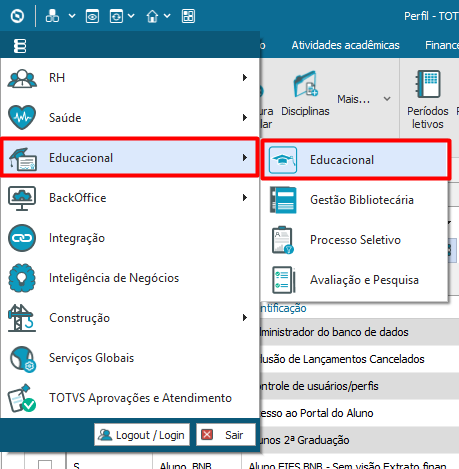Select row 'unos 2ª Graduação'
The image size is (459, 469).
click(359, 440)
